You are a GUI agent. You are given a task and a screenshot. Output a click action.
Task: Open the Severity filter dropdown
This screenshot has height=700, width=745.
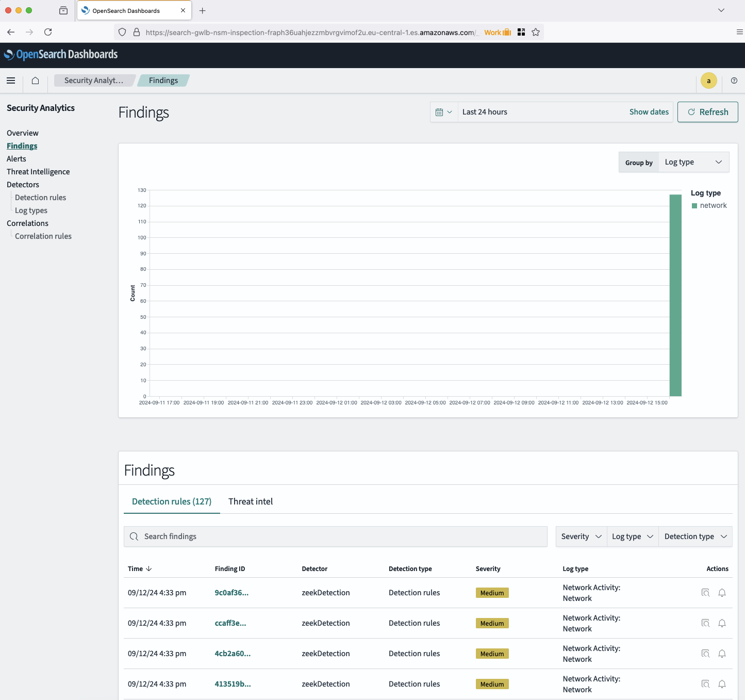[x=581, y=536]
